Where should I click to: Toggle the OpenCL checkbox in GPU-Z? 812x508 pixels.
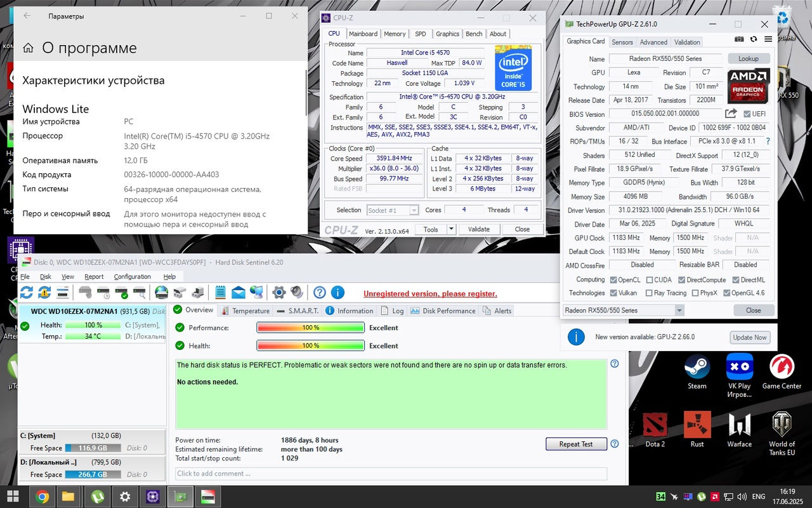click(613, 280)
